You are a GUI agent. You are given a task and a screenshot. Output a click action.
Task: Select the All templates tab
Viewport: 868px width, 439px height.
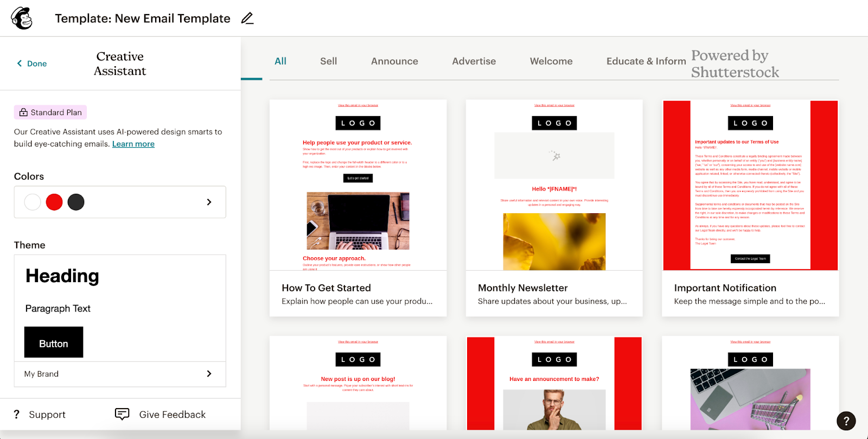coord(280,61)
